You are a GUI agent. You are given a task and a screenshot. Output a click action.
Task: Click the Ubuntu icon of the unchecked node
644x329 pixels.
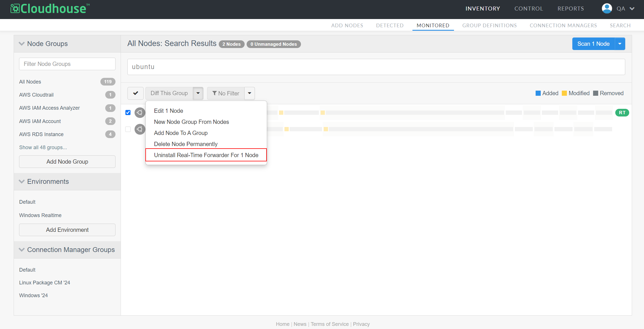click(x=140, y=129)
